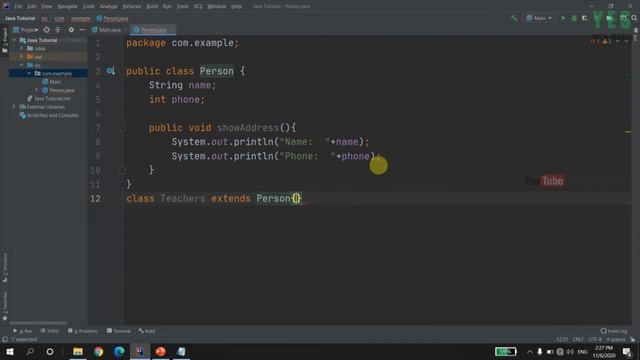
Task: Click the Search Everywhere magnifier
Action: pyautogui.click(x=634, y=18)
